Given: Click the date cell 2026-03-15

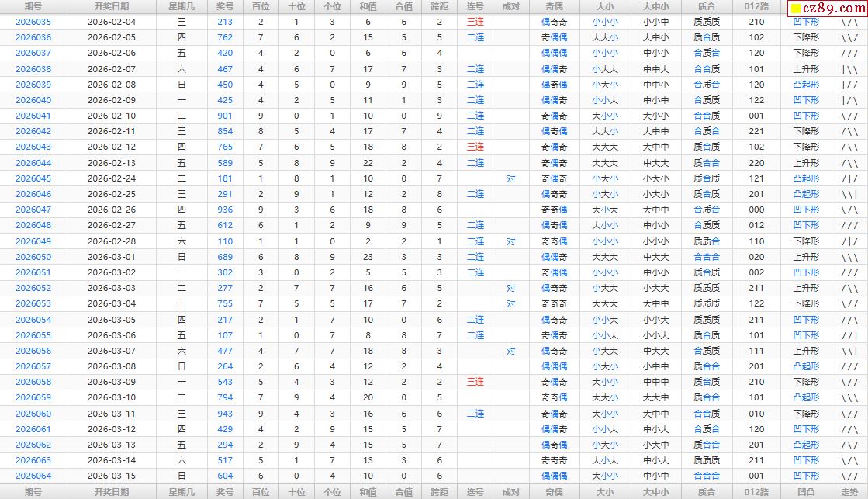Looking at the screenshot, I should pos(111,476).
